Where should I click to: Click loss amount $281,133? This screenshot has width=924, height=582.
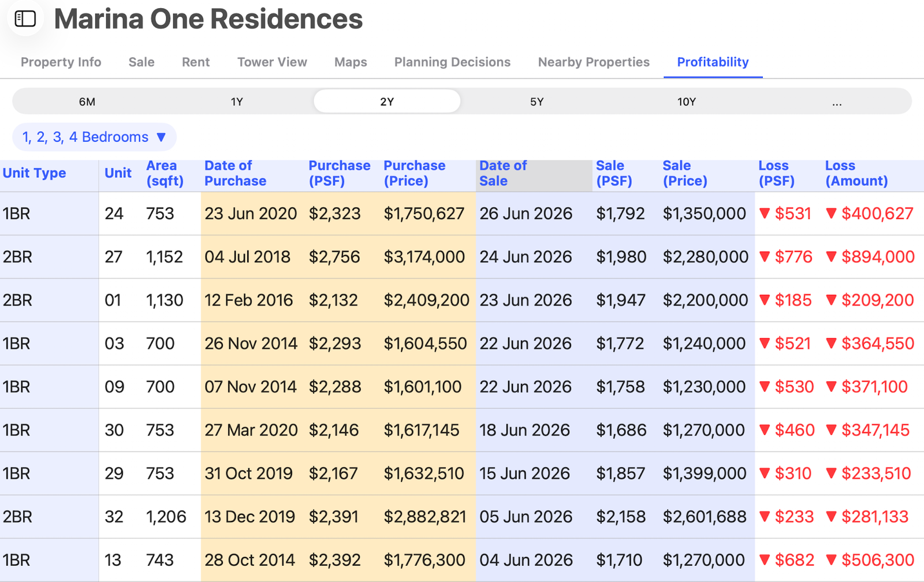(x=867, y=517)
